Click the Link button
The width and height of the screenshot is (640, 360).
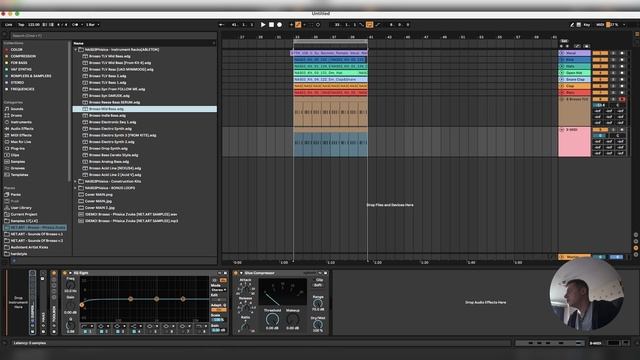coord(9,24)
